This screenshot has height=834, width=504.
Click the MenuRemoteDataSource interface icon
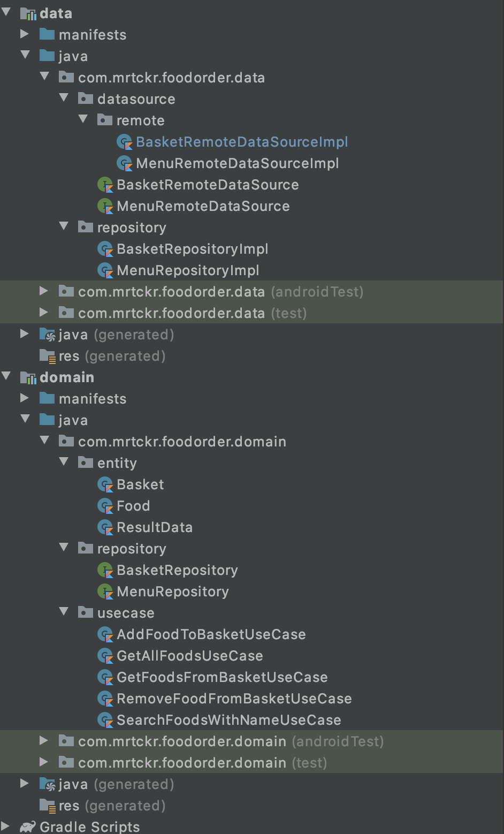coord(105,206)
